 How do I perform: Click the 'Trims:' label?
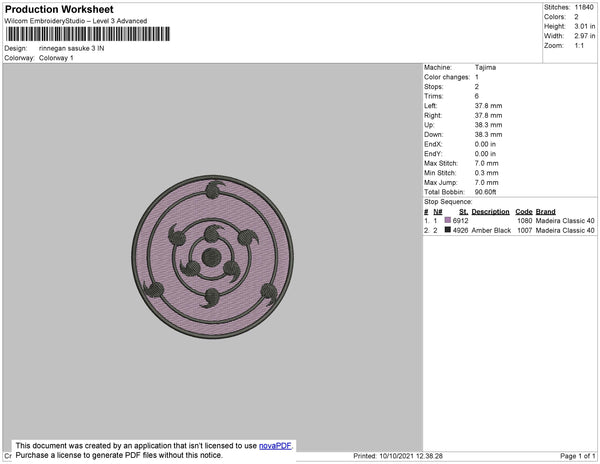coord(434,96)
